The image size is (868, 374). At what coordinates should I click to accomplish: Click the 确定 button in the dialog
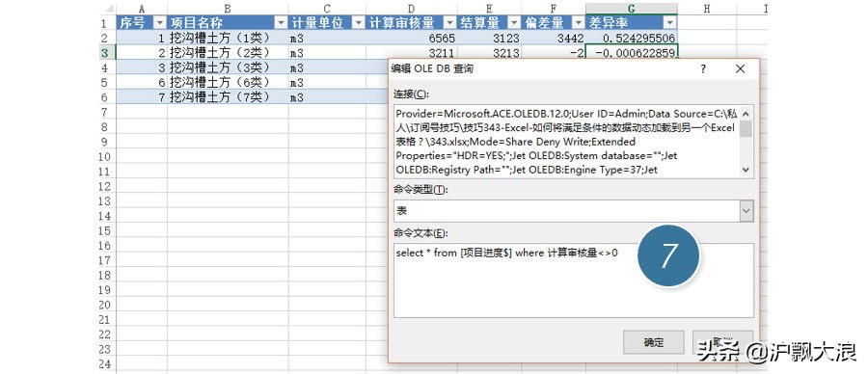[653, 342]
